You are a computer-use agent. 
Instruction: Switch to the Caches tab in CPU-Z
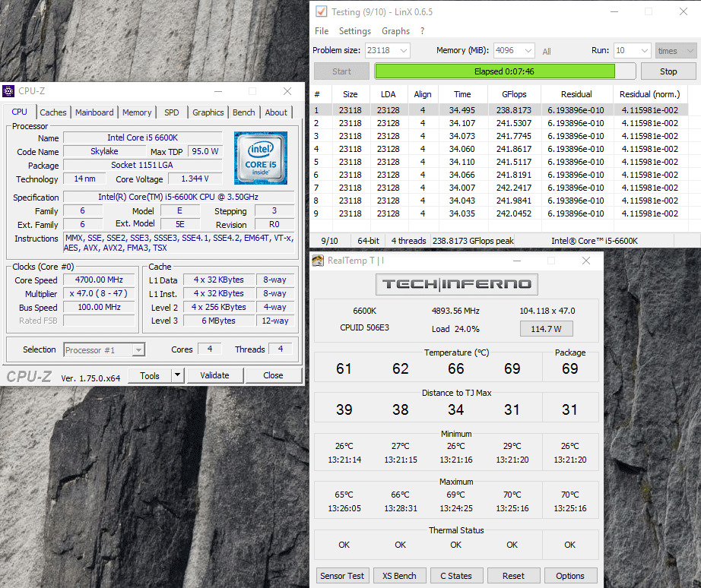coord(52,112)
